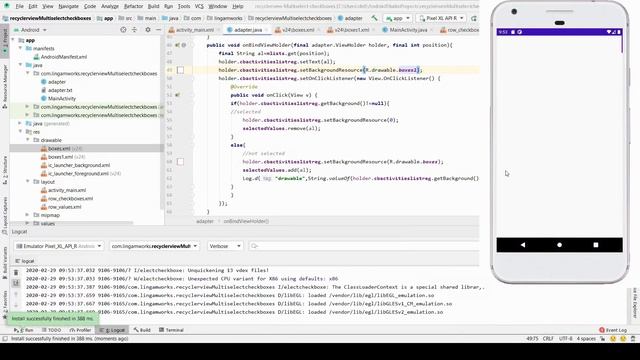640x360 pixels.
Task: Click the lingamworks breadcrumb folder
Action: [x=225, y=18]
